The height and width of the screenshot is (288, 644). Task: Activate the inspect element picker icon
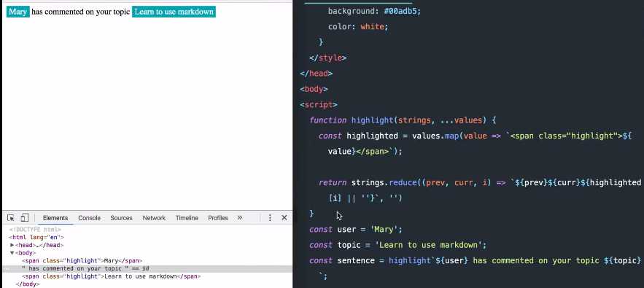pos(11,218)
